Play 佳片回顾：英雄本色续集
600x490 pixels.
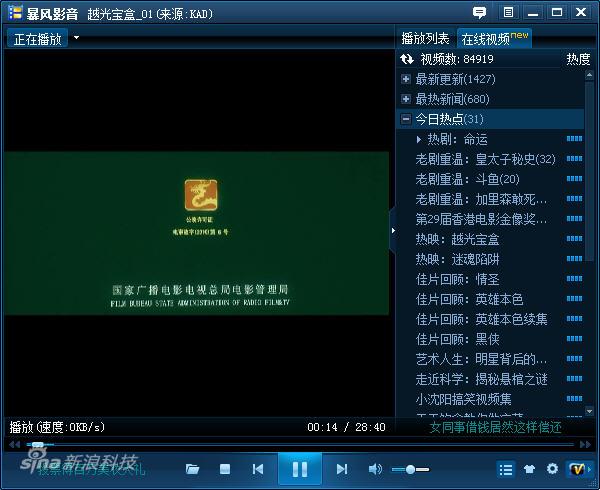pos(481,319)
